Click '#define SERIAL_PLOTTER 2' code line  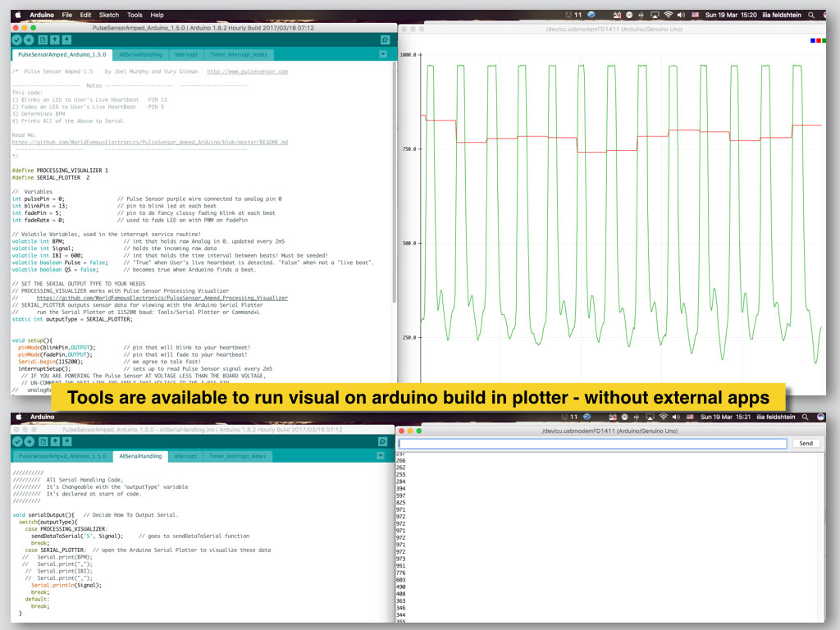point(51,178)
